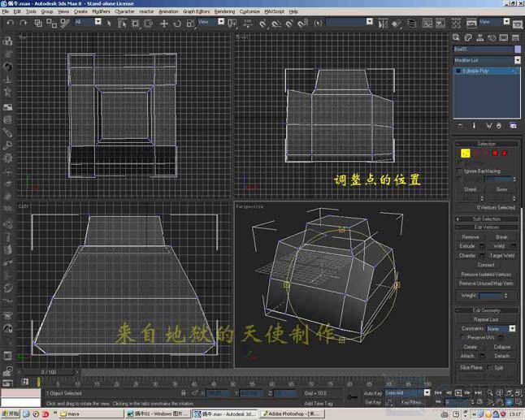The image size is (525, 420).
Task: Switch to the Display command panel tab
Action: point(504,38)
